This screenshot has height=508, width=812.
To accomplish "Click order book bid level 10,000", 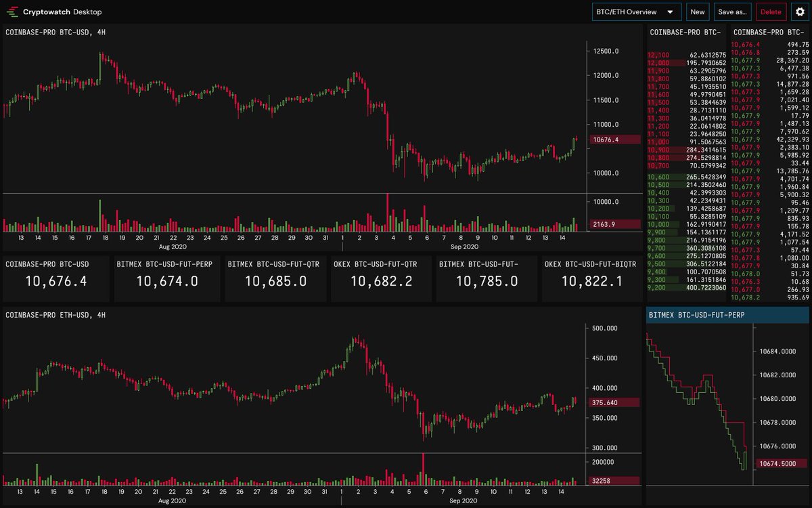I will 658,224.
